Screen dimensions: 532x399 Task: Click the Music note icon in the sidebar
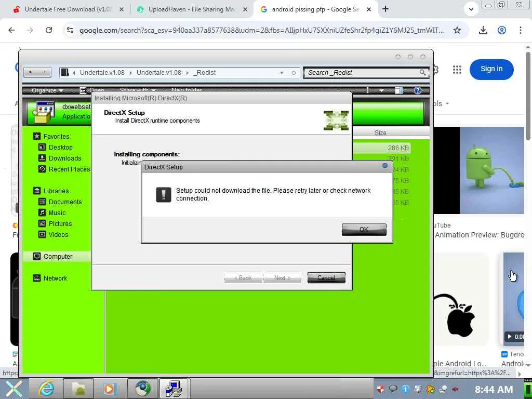coord(42,212)
